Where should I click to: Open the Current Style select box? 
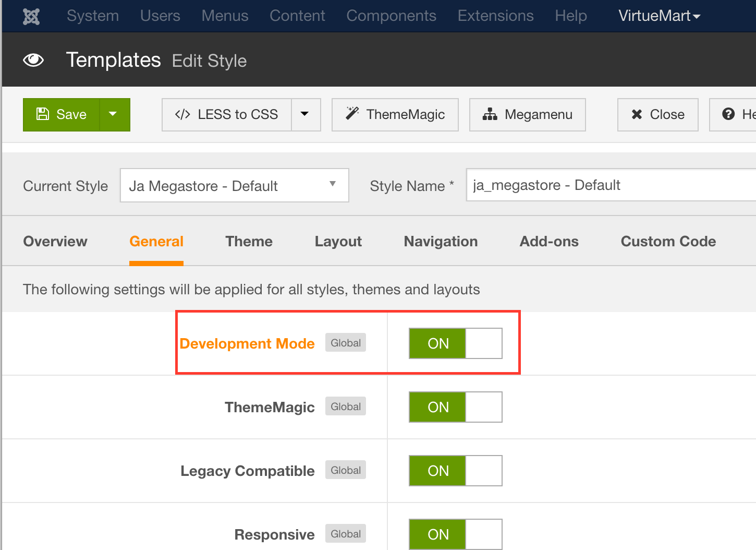(235, 185)
